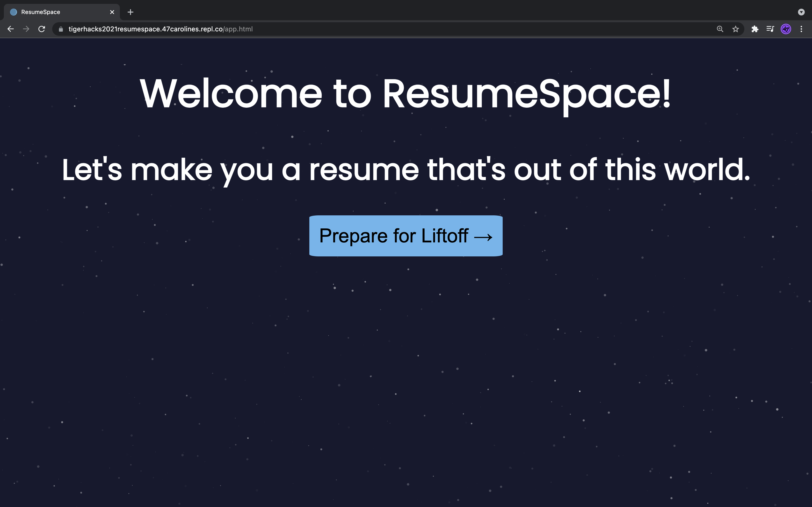Reload the ResumeSpace page
812x507 pixels.
tap(42, 29)
